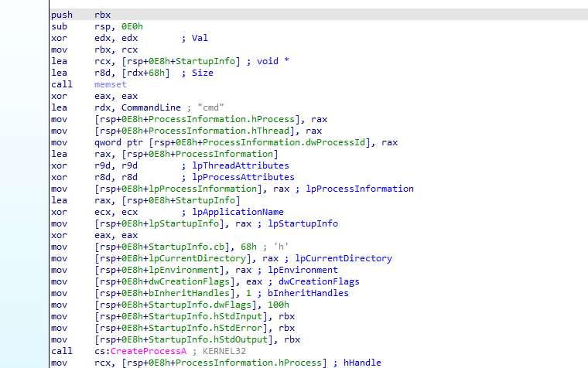588x368 pixels.
Task: Click the '100h' immediate value
Action: (279, 305)
